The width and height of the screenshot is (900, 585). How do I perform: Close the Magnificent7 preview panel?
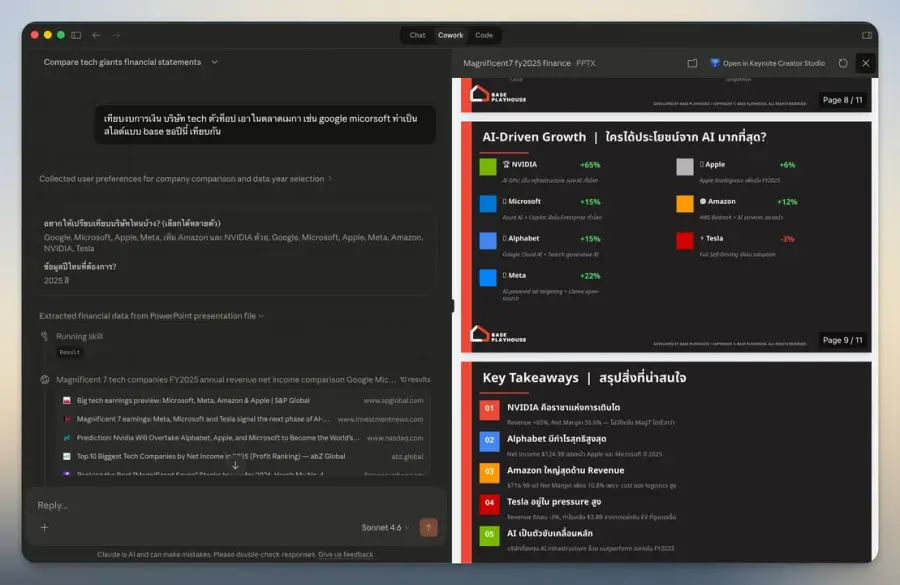[x=866, y=63]
